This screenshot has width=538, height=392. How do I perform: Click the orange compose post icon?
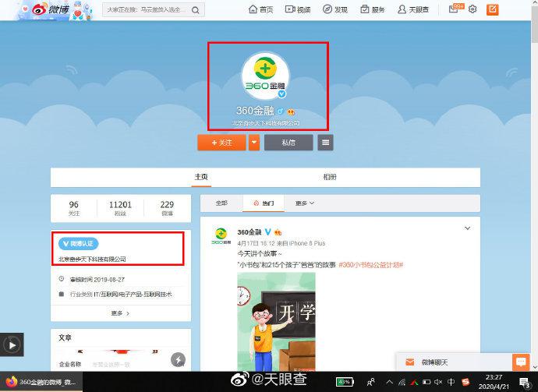pyautogui.click(x=492, y=9)
